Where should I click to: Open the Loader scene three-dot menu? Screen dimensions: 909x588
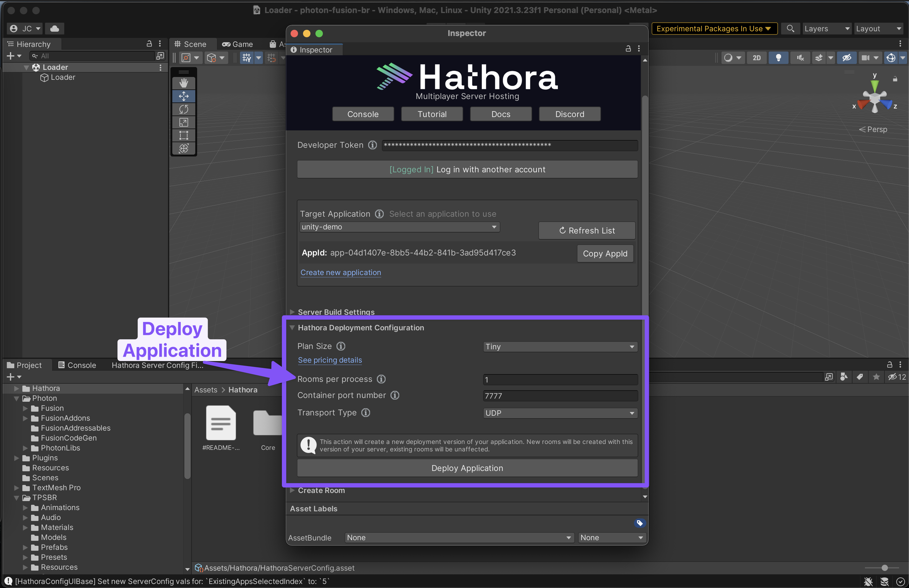[160, 68]
